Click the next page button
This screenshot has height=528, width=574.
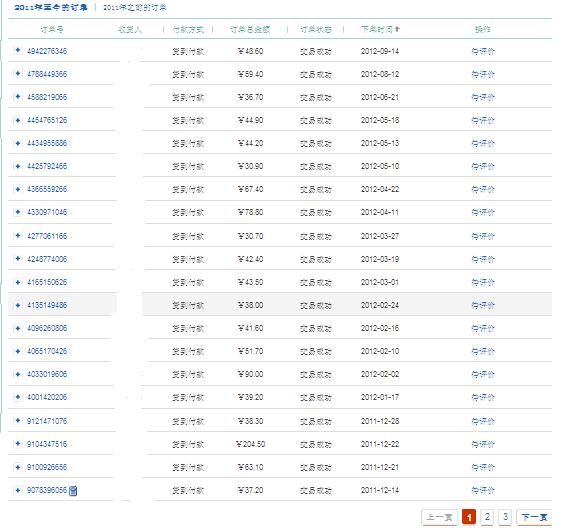click(534, 517)
